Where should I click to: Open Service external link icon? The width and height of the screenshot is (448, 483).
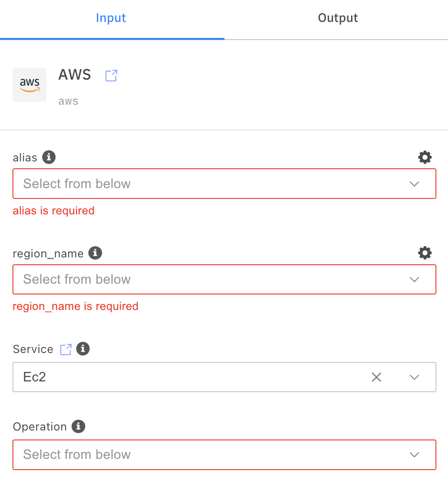click(65, 349)
